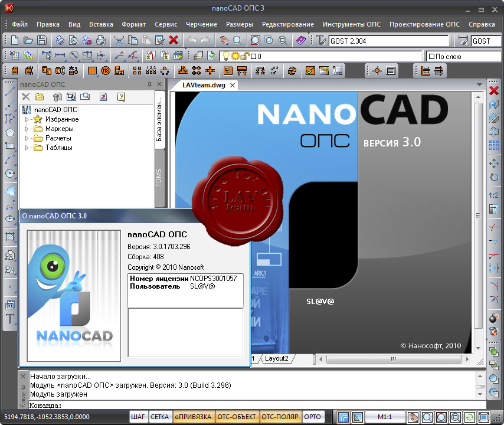Toggle оПРИВЯЗКА object snap

193,417
